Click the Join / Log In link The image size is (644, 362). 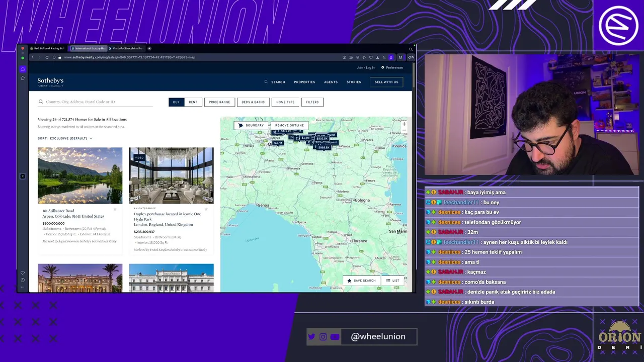point(366,67)
